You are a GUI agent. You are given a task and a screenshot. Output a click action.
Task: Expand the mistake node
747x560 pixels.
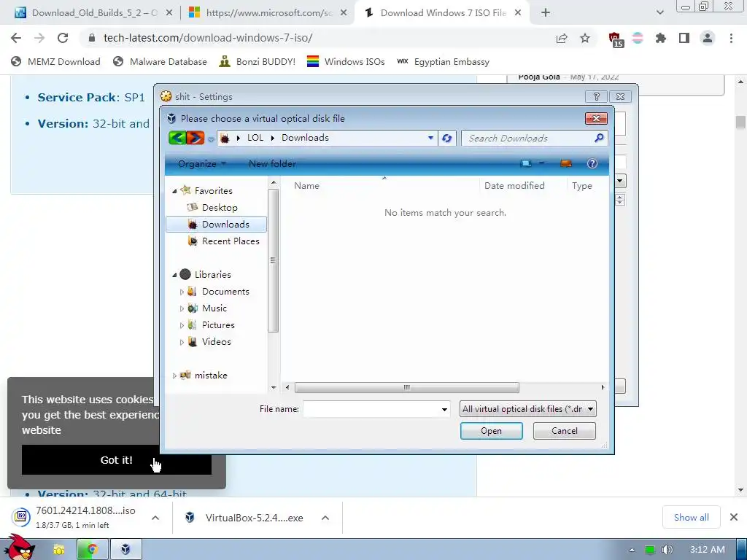[x=174, y=376]
